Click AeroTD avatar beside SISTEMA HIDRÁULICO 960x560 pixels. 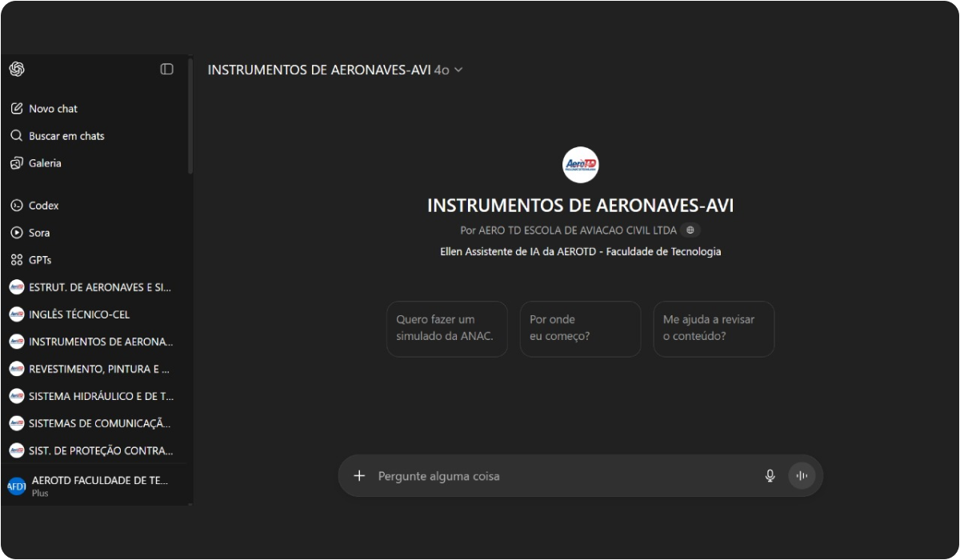pos(17,396)
